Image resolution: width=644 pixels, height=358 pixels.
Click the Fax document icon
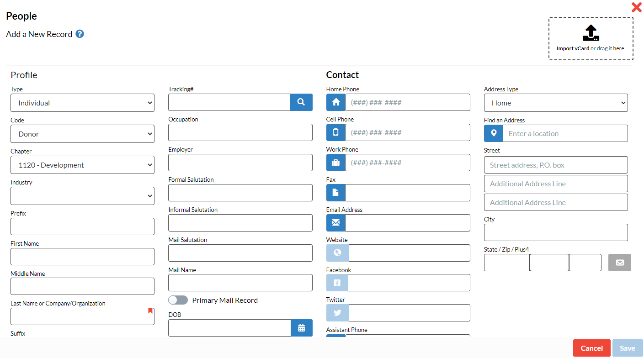point(336,193)
